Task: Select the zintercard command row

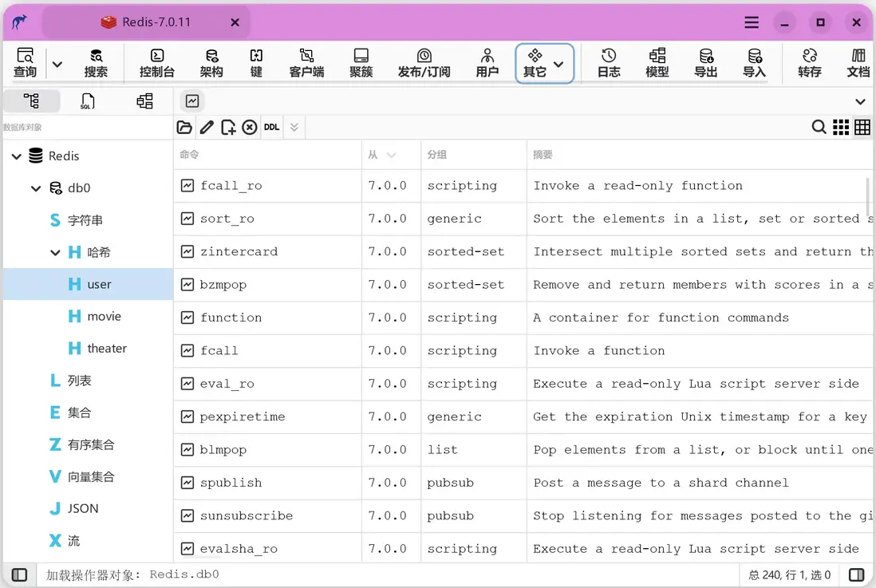Action: pos(524,252)
